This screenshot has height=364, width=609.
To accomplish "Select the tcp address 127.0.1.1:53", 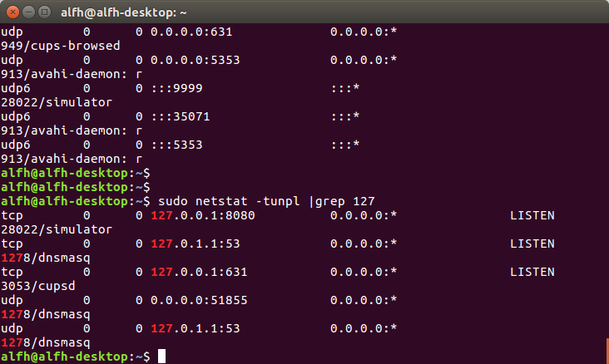I will click(196, 243).
